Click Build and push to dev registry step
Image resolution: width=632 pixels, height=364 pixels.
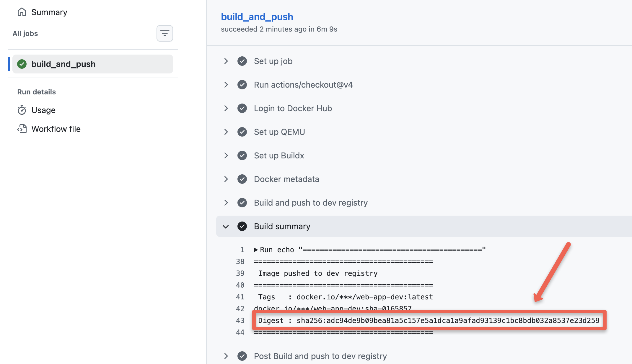pos(310,203)
